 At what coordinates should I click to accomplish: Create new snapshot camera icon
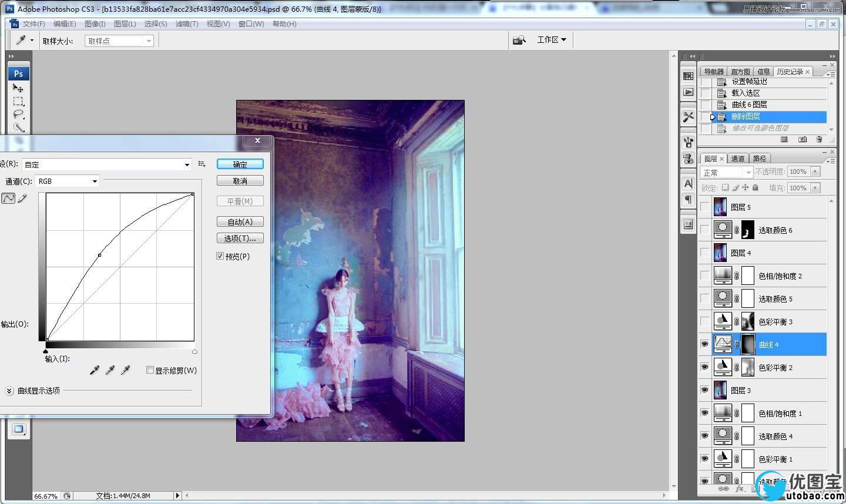coord(803,140)
